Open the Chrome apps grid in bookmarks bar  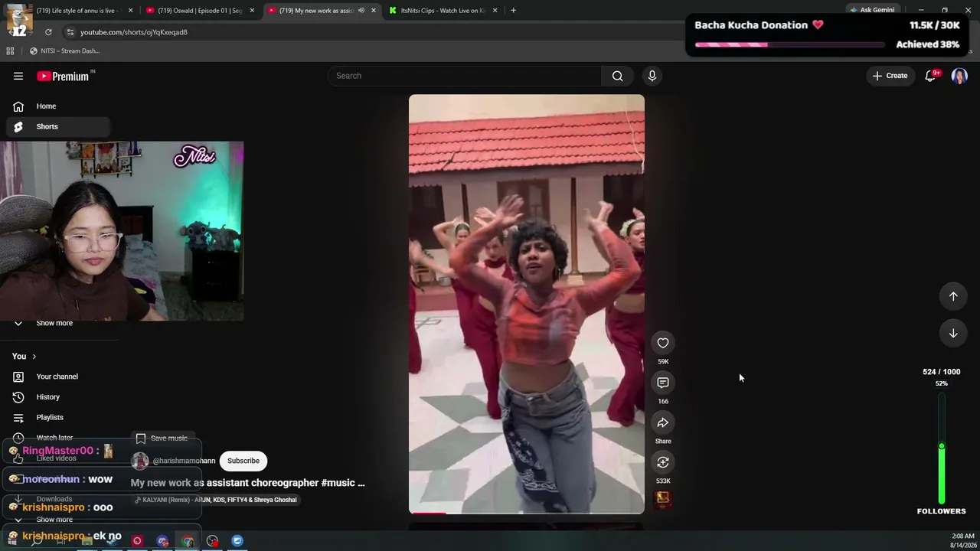tap(10, 51)
